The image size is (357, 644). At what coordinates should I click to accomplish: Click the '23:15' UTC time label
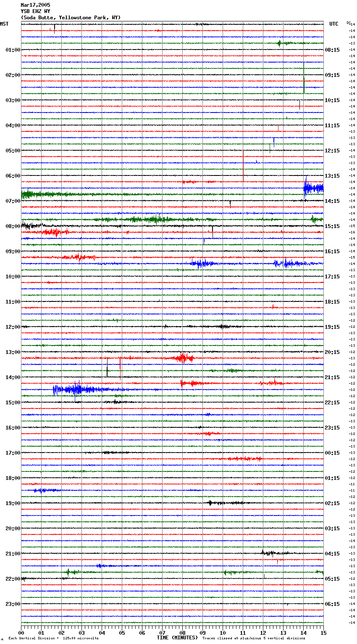click(332, 428)
